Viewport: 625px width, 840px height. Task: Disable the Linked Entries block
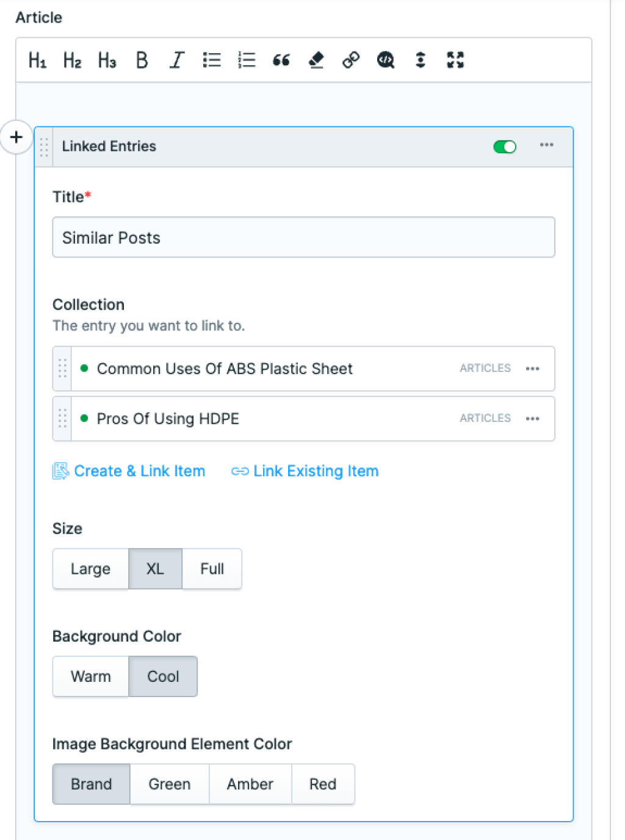(504, 147)
